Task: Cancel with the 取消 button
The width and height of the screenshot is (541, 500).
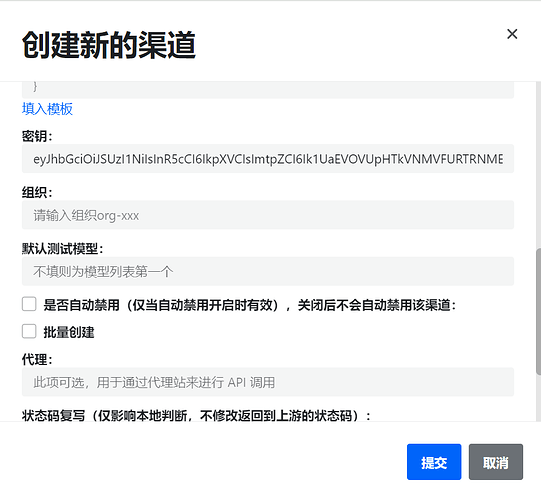Action: tap(496, 462)
